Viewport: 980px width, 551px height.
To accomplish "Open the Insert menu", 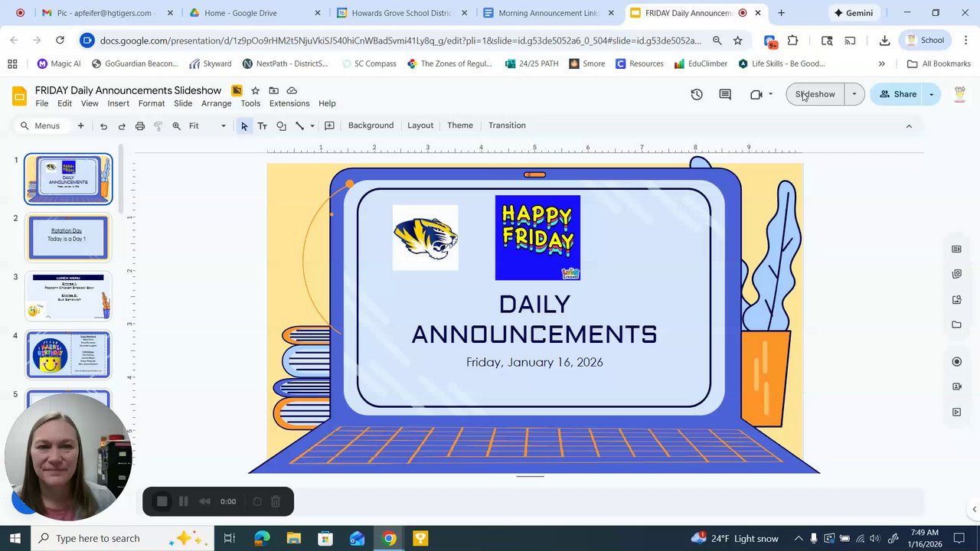I will coord(118,103).
